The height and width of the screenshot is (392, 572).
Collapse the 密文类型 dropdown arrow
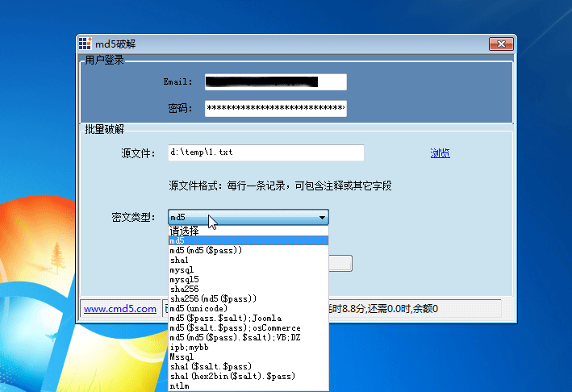click(322, 218)
